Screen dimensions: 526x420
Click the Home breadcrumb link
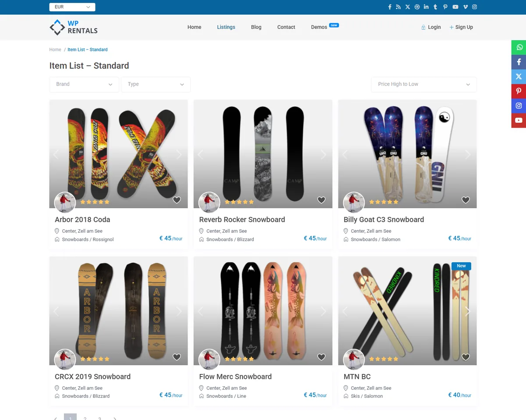(x=55, y=50)
